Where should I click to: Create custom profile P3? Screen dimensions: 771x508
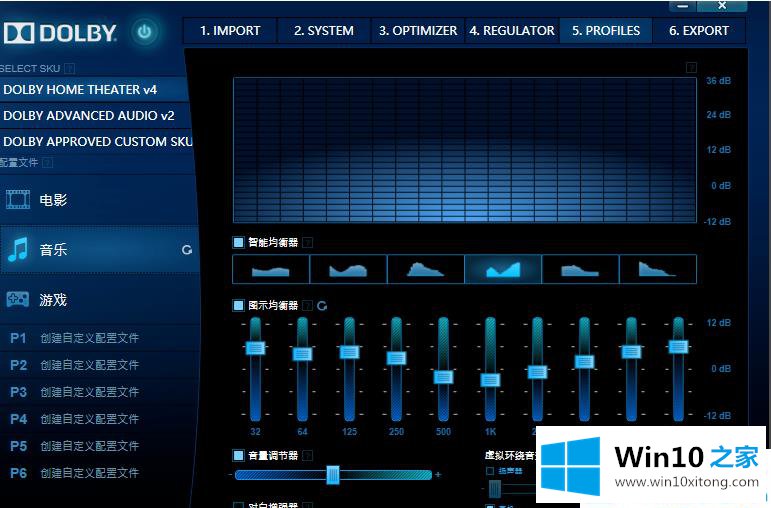coord(99,392)
